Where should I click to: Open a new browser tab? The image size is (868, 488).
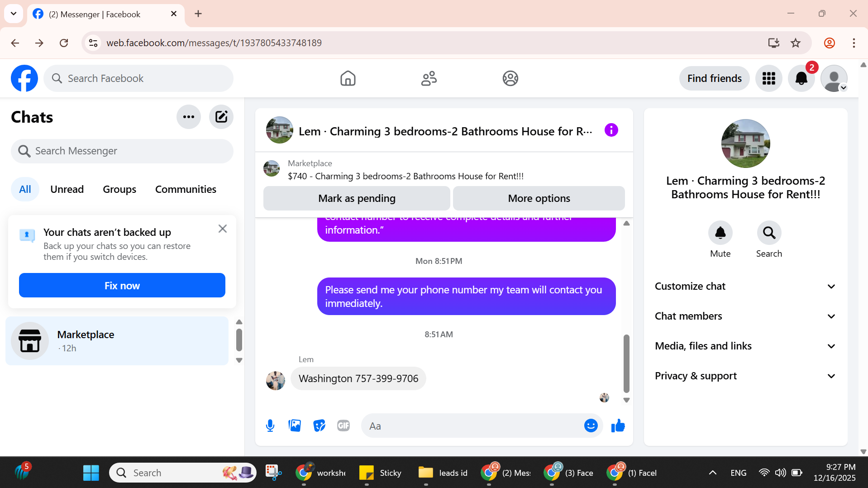pos(198,14)
